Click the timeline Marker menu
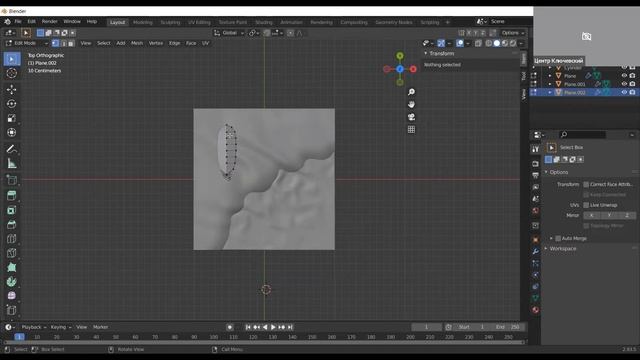The height and width of the screenshot is (360, 640). click(100, 327)
